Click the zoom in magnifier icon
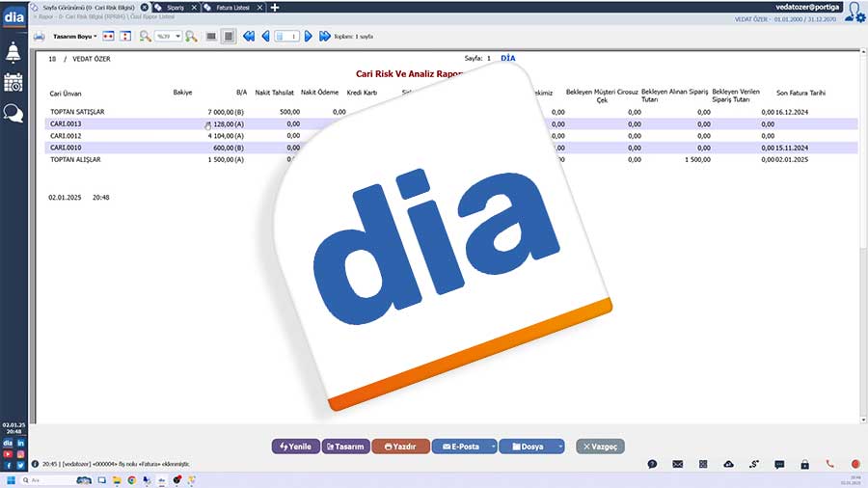 (191, 37)
